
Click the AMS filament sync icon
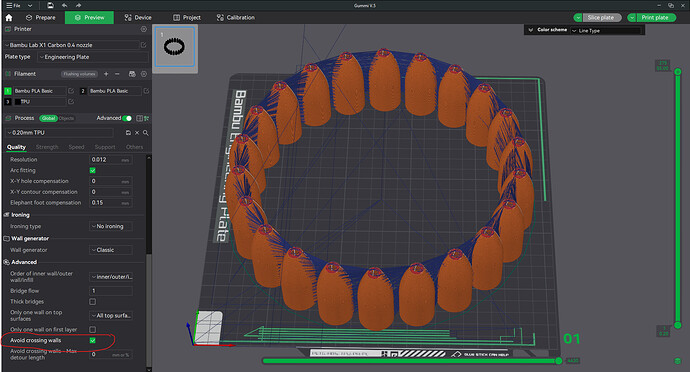[x=132, y=74]
